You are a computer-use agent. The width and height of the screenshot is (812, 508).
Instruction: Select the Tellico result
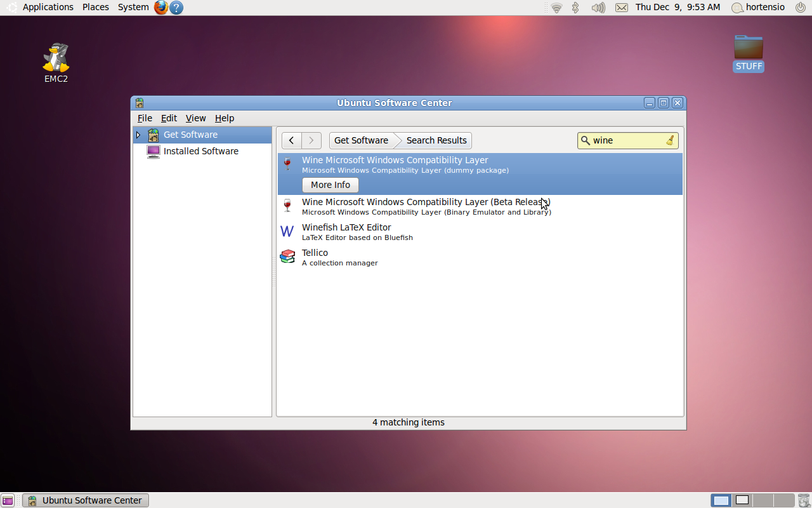[480, 258]
